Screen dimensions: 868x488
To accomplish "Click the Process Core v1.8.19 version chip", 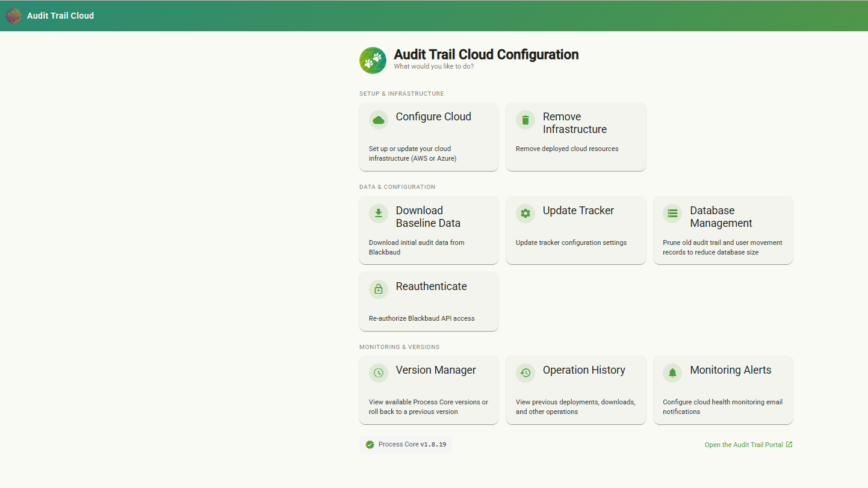I will pos(406,445).
